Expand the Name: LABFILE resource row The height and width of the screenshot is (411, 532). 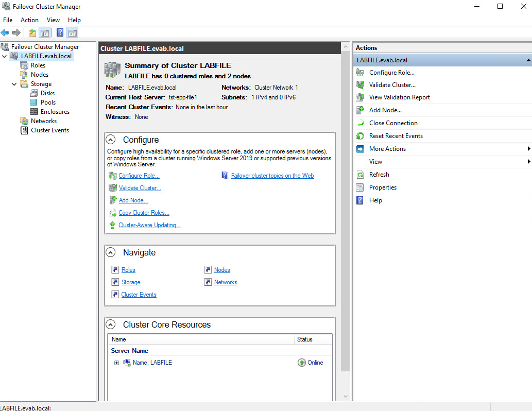coord(116,363)
